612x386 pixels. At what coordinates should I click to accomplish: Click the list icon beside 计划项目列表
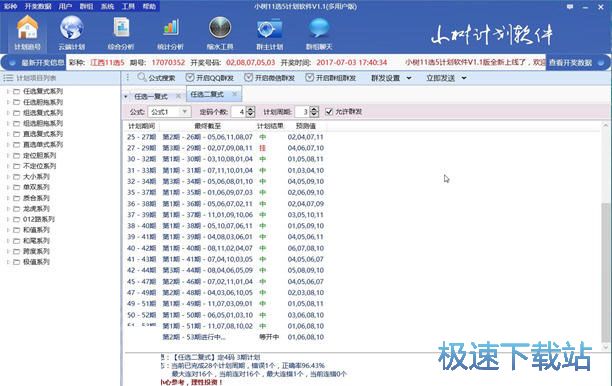click(8, 78)
